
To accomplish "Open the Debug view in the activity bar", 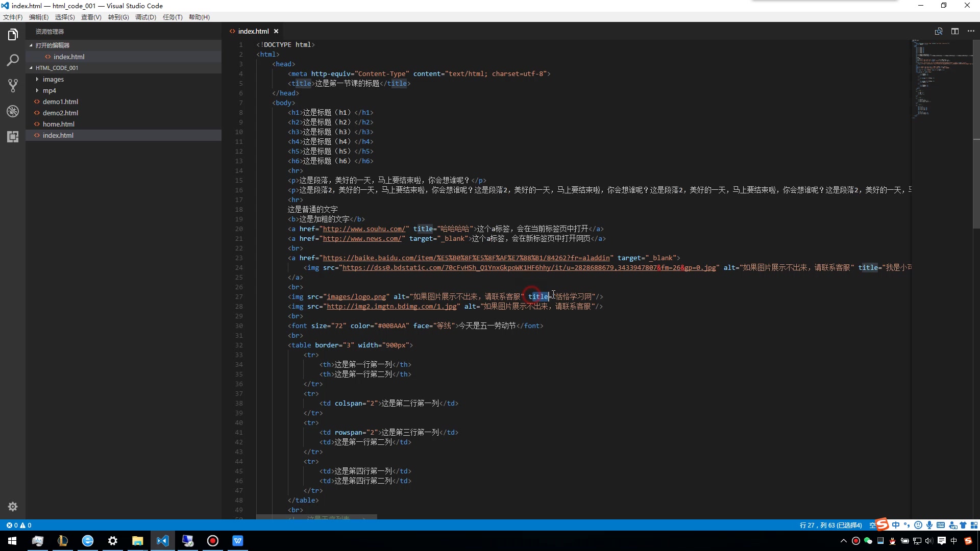I will [12, 111].
